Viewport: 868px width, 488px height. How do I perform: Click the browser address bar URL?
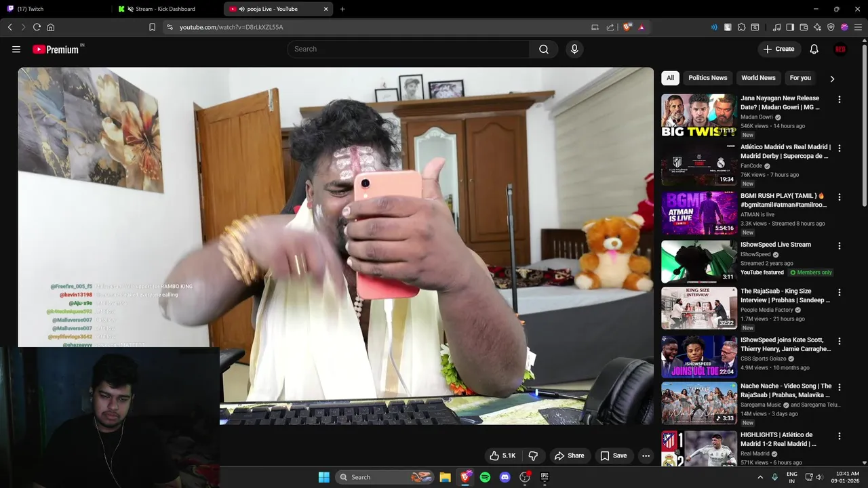(231, 27)
